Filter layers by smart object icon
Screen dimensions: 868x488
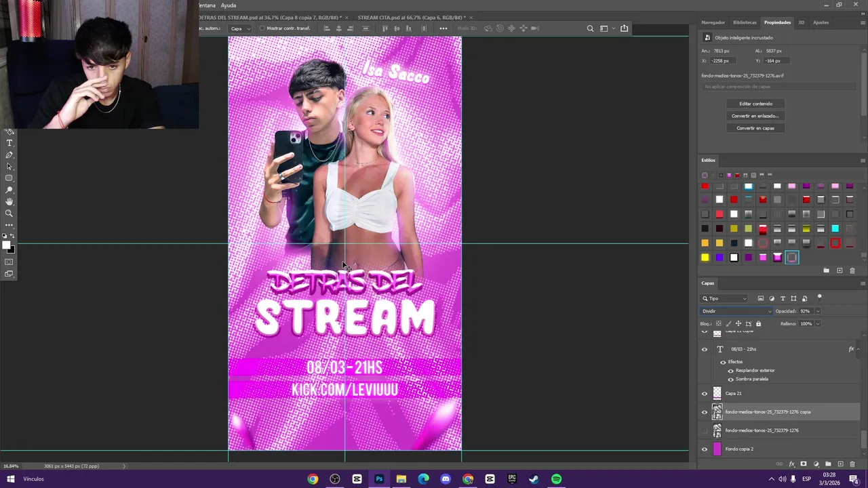coord(804,298)
